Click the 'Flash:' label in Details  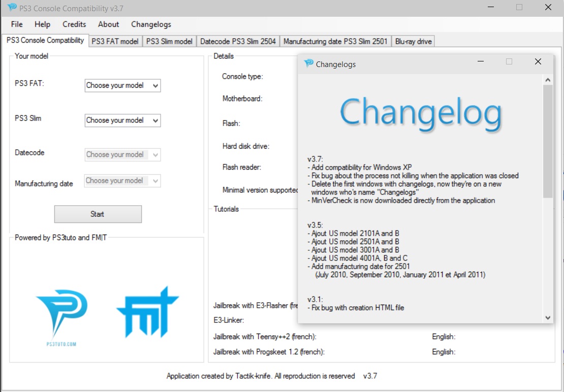[231, 123]
